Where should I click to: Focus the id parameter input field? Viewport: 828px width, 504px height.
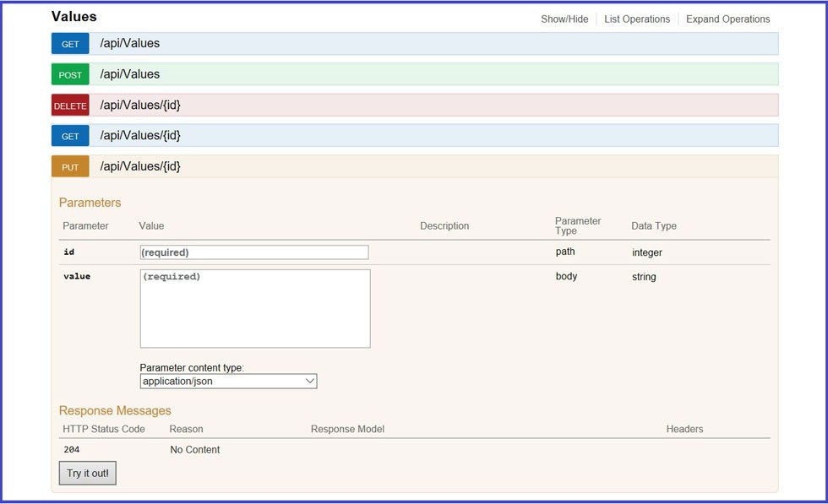click(x=253, y=252)
